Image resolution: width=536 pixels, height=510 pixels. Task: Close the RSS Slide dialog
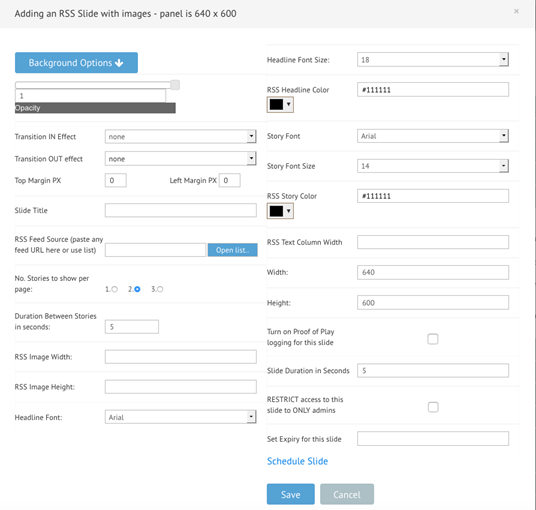coord(516,11)
